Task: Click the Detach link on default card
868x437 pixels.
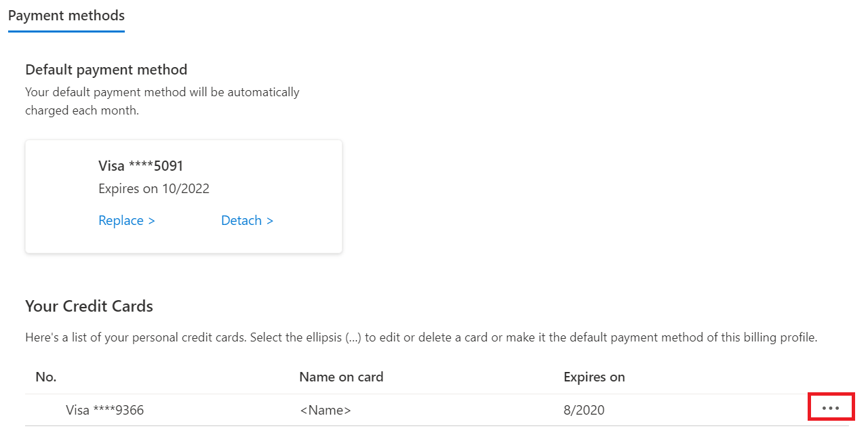Action: coord(241,221)
